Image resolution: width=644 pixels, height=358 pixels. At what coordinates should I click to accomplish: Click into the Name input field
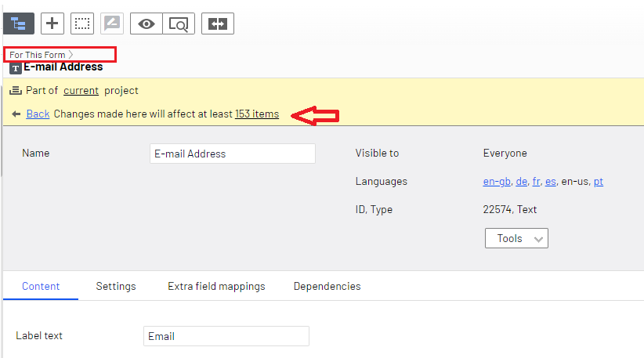tap(232, 154)
